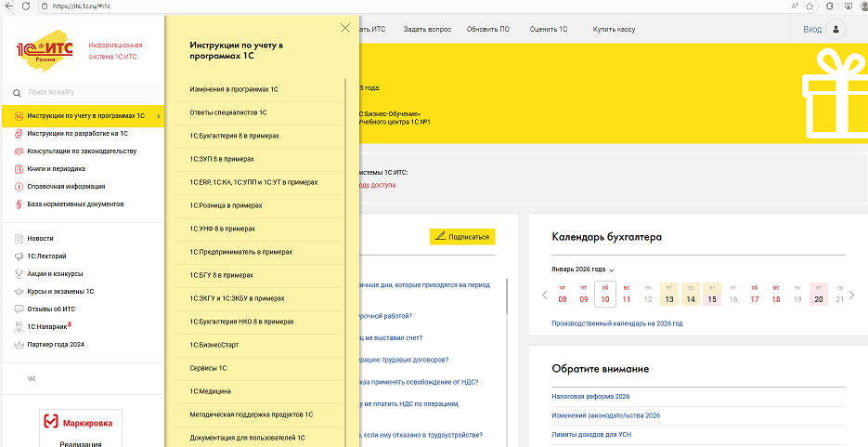The image size is (868, 447).
Task: Click the user profile icon near Вход
Action: (837, 30)
